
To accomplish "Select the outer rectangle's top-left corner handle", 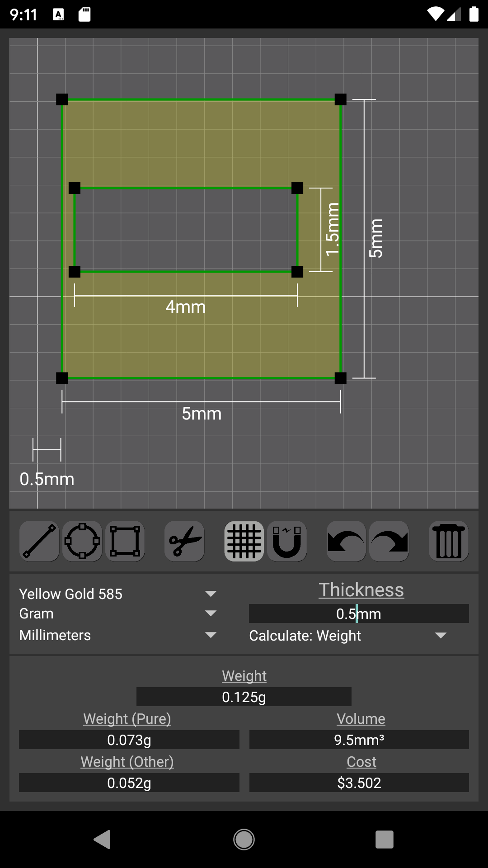I will click(62, 99).
